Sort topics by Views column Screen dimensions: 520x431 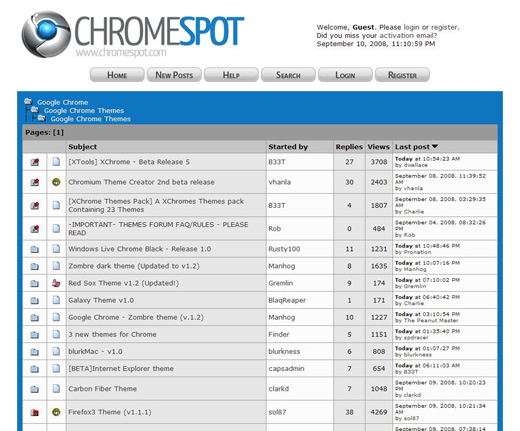(378, 147)
